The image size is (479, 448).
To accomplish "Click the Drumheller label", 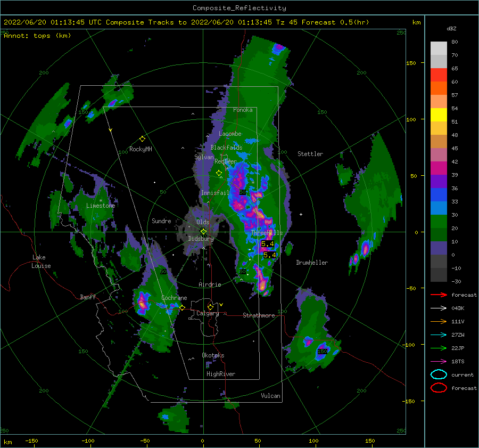I will [312, 263].
